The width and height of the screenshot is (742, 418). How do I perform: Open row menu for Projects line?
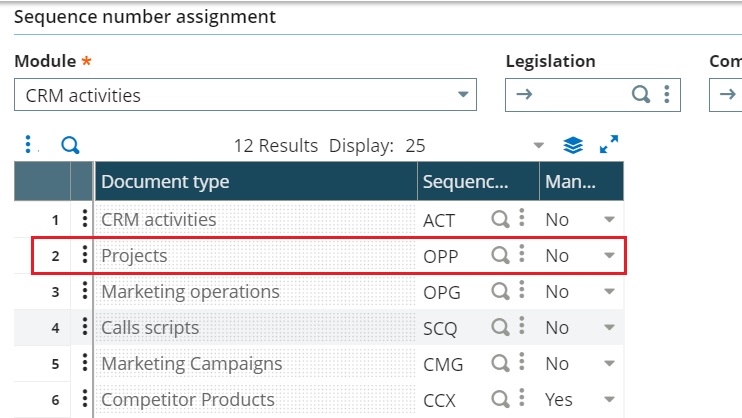[x=85, y=255]
